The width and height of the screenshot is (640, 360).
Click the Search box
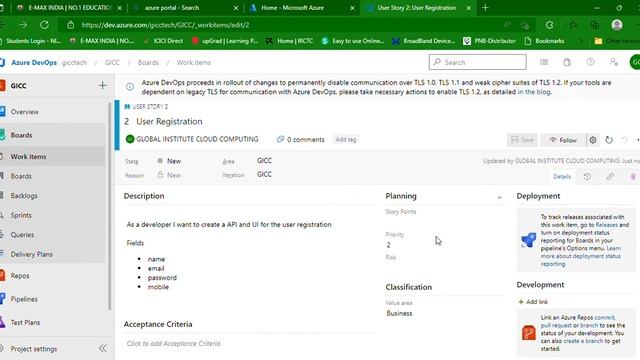(x=478, y=62)
